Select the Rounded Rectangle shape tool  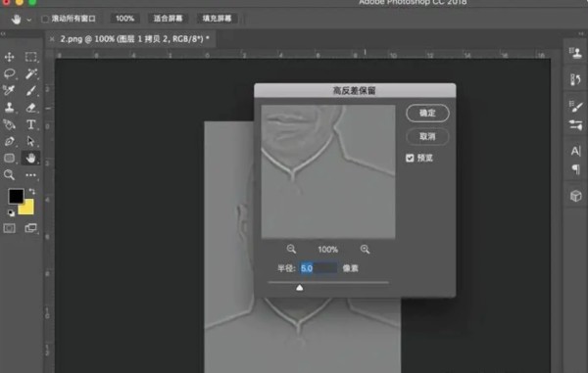[x=10, y=158]
